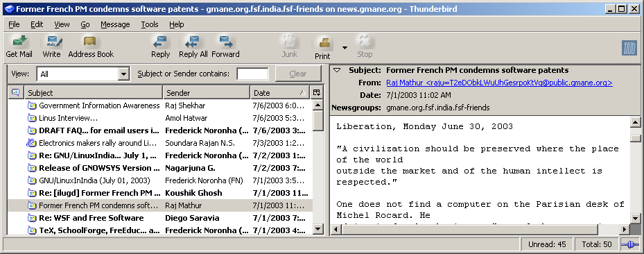Open the Print button dropdown arrow
The height and width of the screenshot is (254, 644).
click(x=345, y=47)
